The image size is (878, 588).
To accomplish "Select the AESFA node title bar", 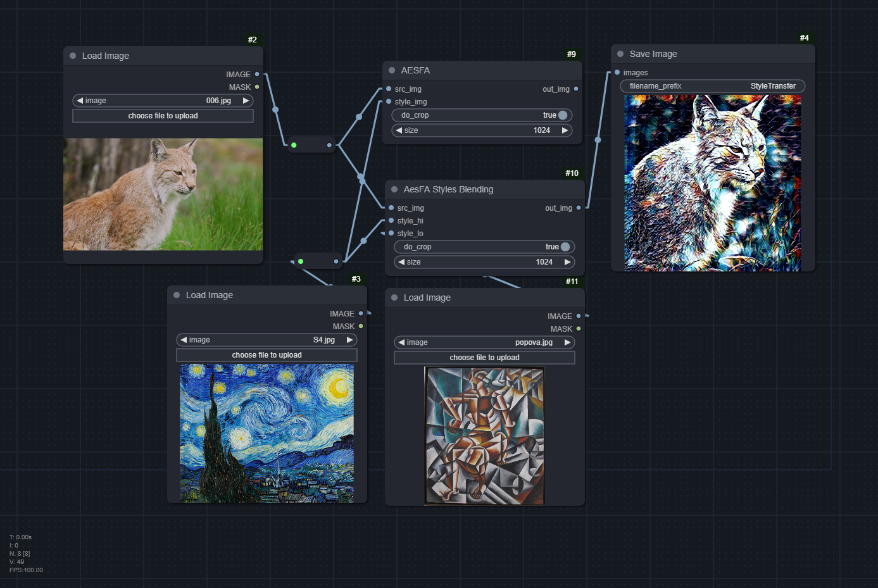I will pyautogui.click(x=482, y=70).
